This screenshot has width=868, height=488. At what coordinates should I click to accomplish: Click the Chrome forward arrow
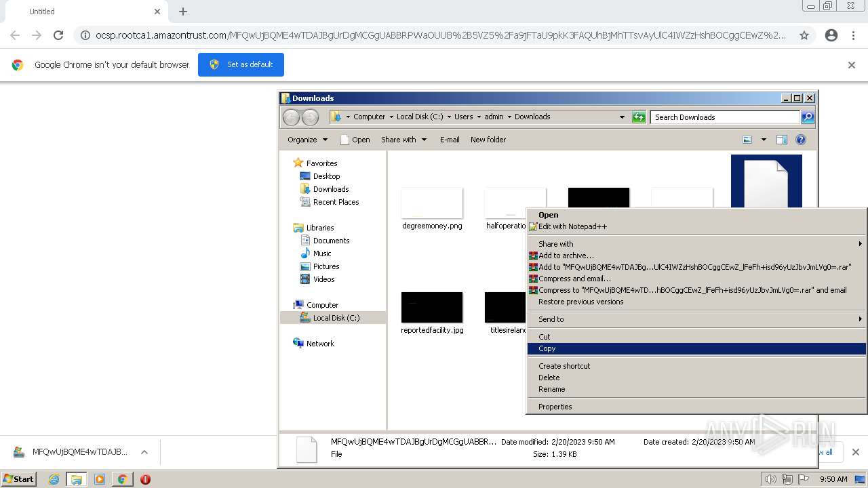click(x=37, y=35)
